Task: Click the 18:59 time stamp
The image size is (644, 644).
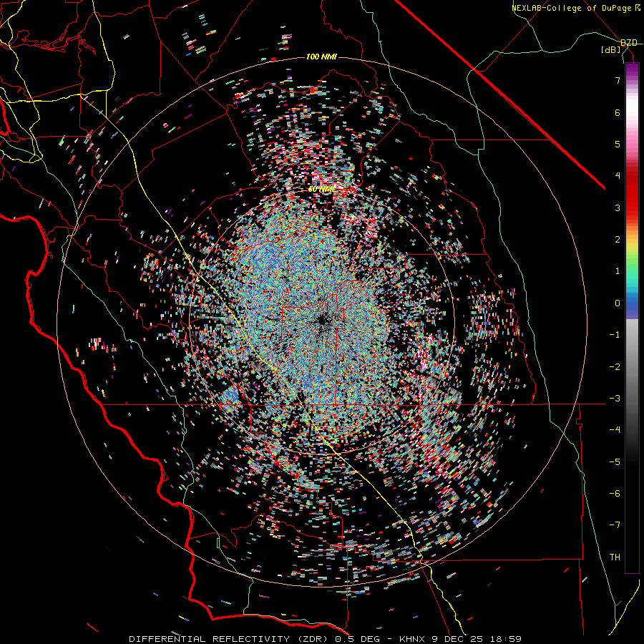Action: pos(506,639)
